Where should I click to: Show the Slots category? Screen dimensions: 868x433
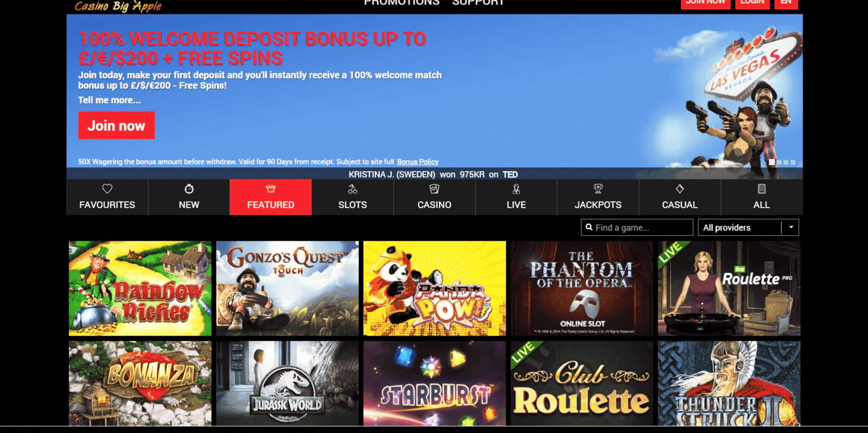[x=353, y=197]
